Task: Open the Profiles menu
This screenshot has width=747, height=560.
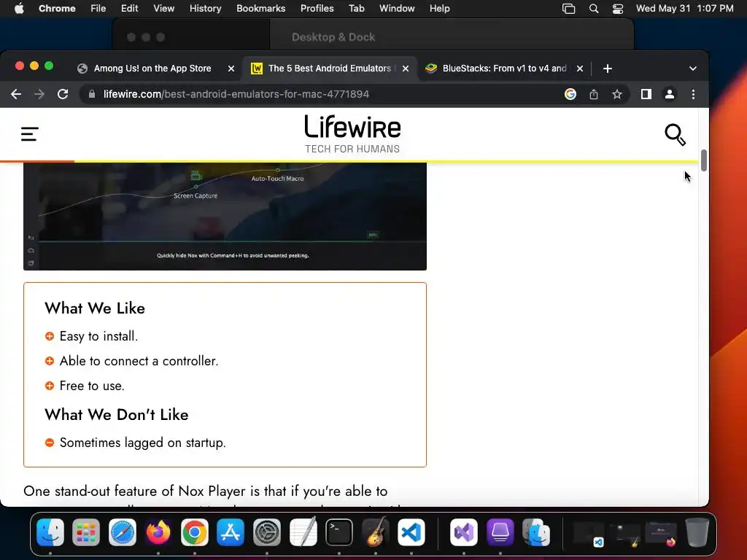Action: pyautogui.click(x=317, y=9)
